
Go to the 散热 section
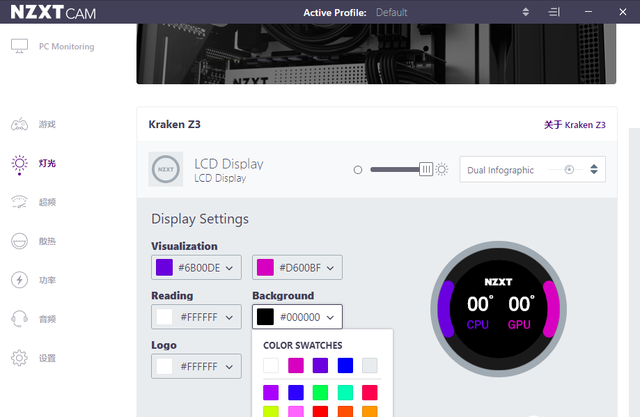click(47, 241)
